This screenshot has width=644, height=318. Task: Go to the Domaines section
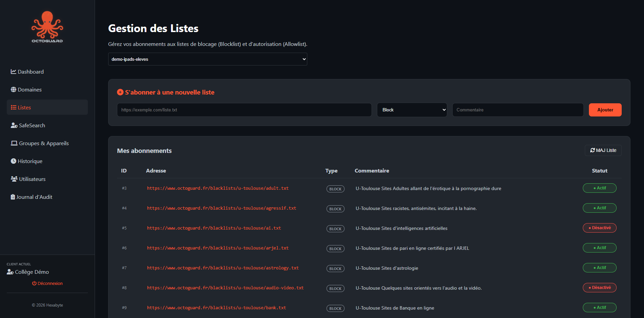point(47,89)
